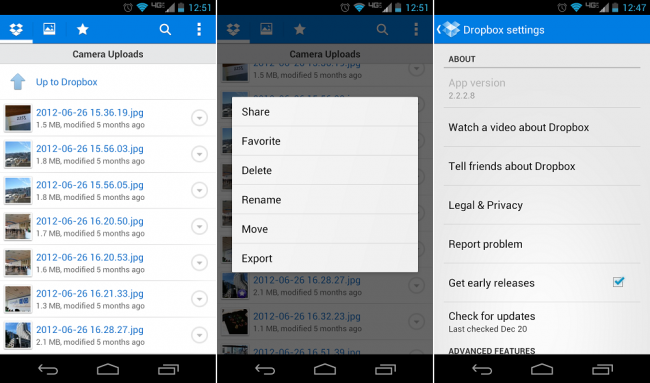650x383 pixels.
Task: Tap recent apps button in settings screen
Action: tap(602, 369)
